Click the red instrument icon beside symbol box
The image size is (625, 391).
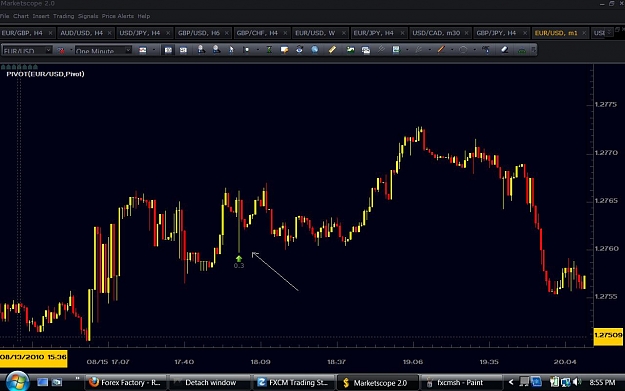click(61, 50)
